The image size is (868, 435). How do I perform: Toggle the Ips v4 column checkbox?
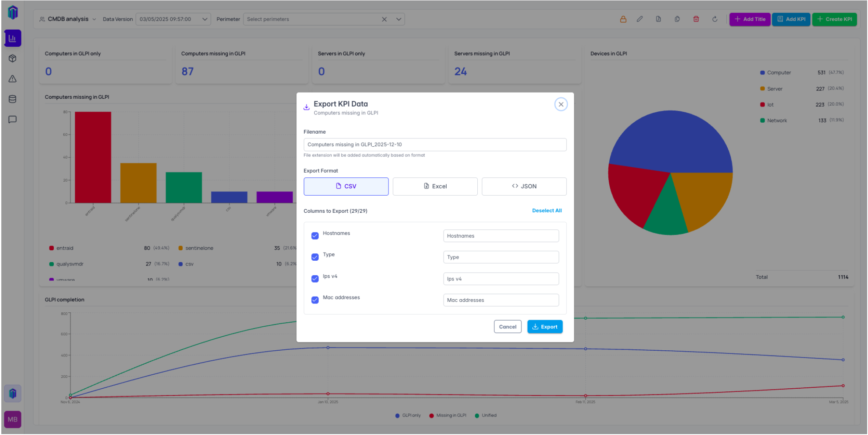315,279
